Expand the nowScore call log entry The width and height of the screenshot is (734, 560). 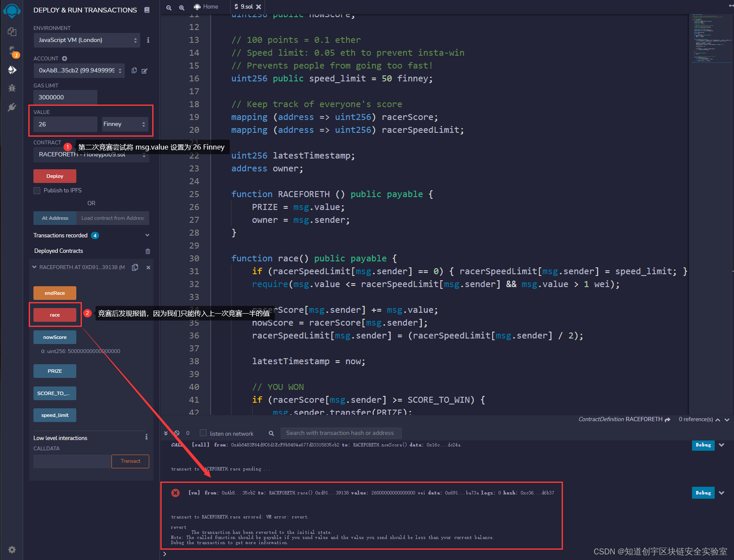point(722,445)
